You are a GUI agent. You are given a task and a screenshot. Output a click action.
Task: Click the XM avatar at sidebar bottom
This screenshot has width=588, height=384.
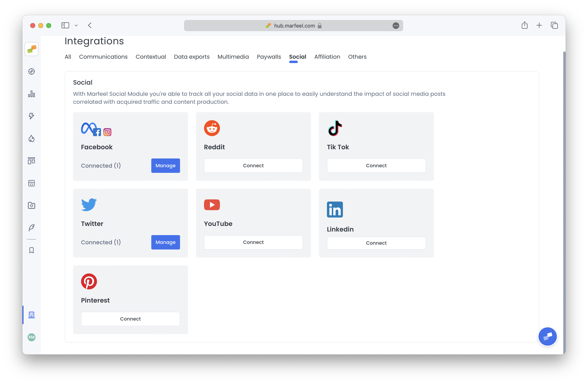tap(31, 337)
